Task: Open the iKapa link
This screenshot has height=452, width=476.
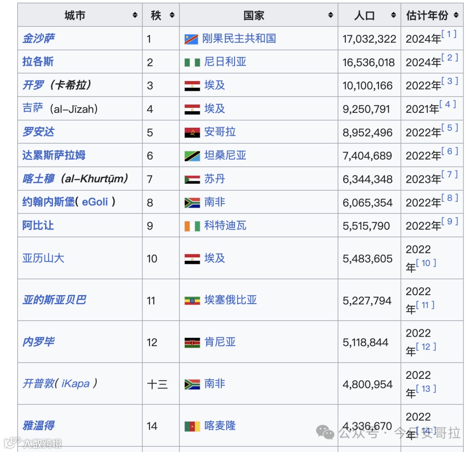Action: (x=76, y=383)
